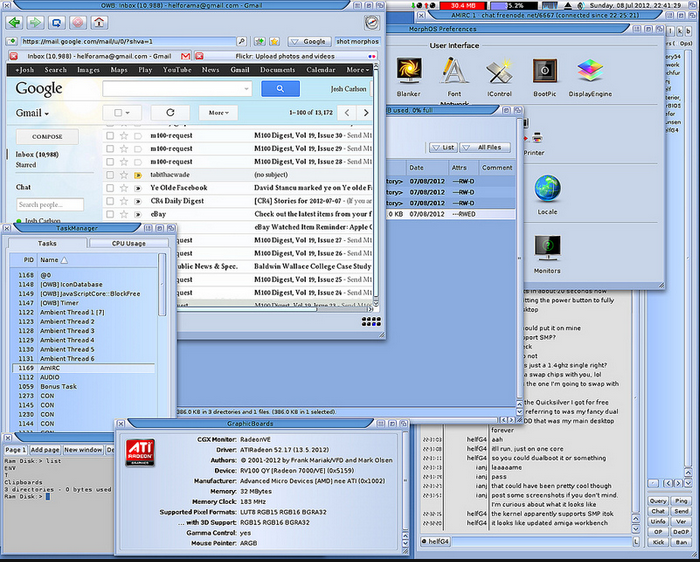The width and height of the screenshot is (700, 562).
Task: Open the Gmail select-all checkbox dropdown
Action: click(122, 112)
